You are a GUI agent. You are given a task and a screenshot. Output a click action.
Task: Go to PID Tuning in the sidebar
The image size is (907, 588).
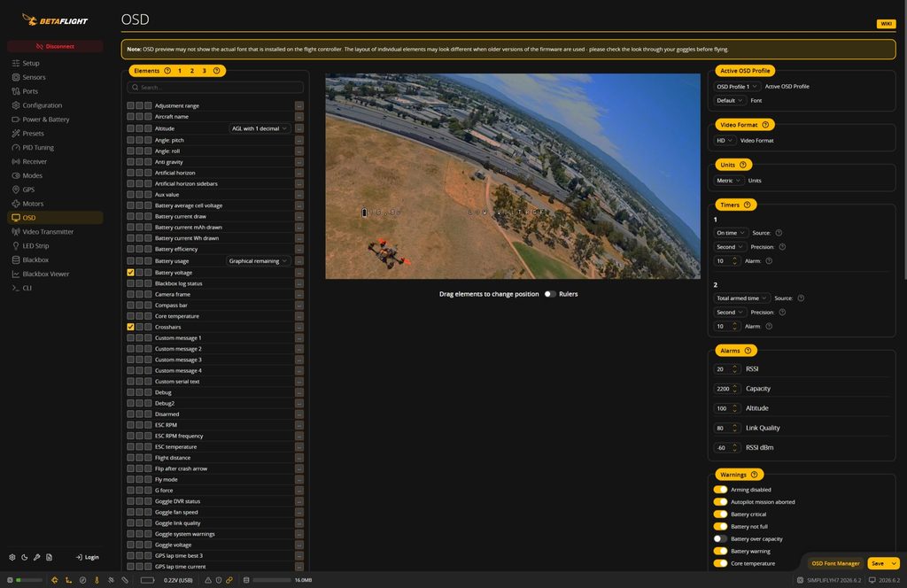[55, 147]
